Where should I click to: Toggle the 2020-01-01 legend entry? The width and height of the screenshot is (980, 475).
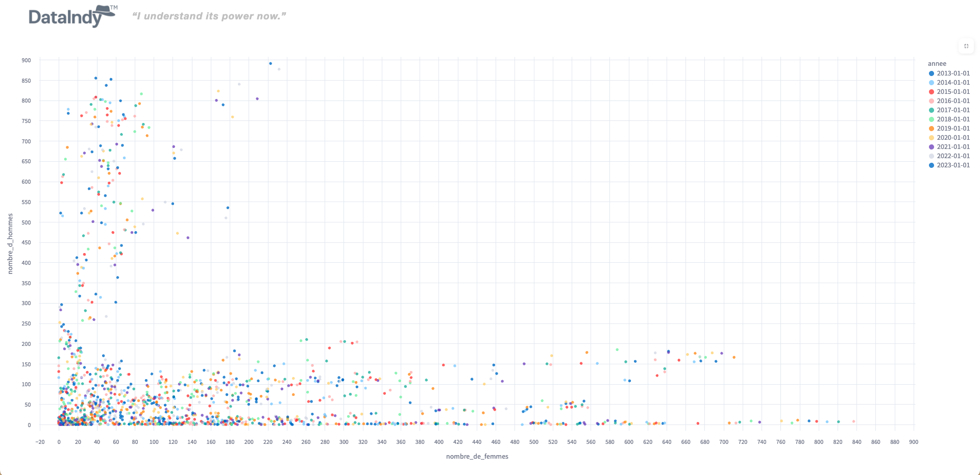pyautogui.click(x=952, y=138)
